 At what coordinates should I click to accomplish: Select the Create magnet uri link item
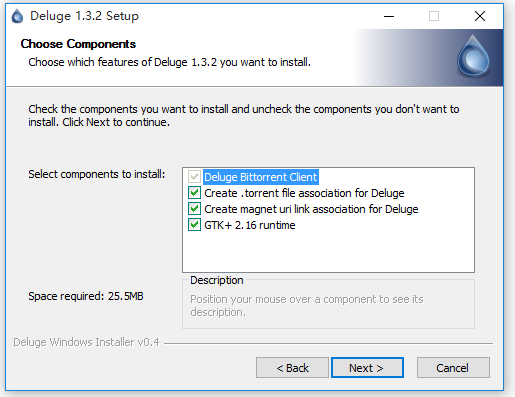point(311,209)
